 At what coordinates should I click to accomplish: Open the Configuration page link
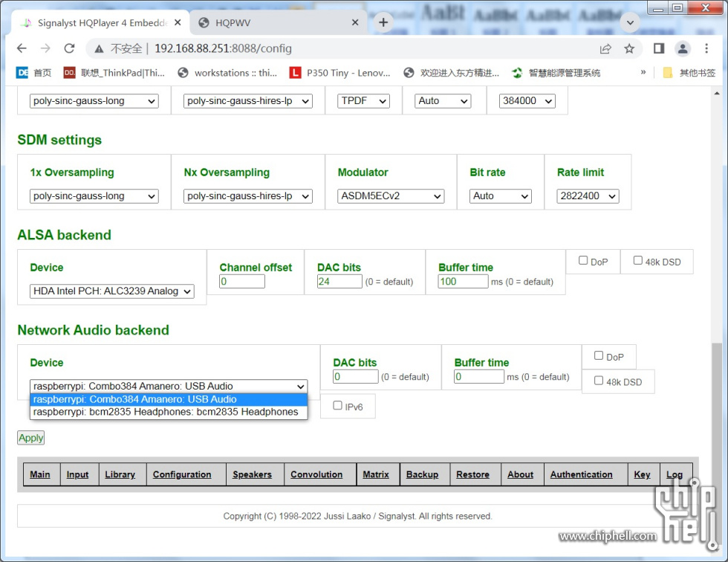click(182, 474)
